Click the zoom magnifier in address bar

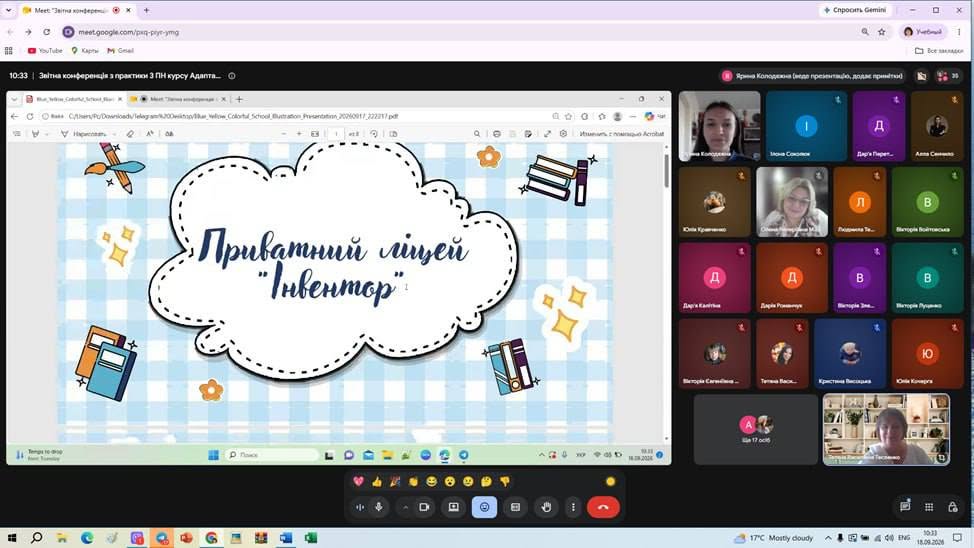[x=865, y=32]
